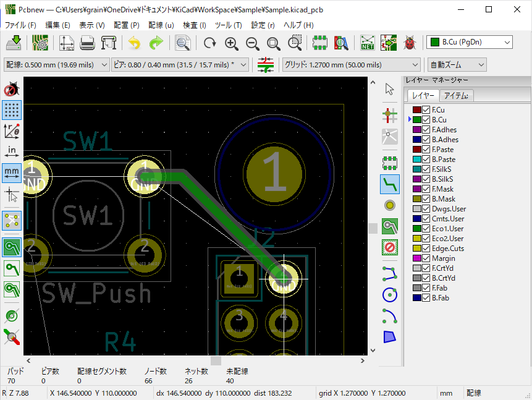Image resolution: width=532 pixels, height=400 pixels.
Task: Switch units to millimeters
Action: pyautogui.click(x=12, y=173)
